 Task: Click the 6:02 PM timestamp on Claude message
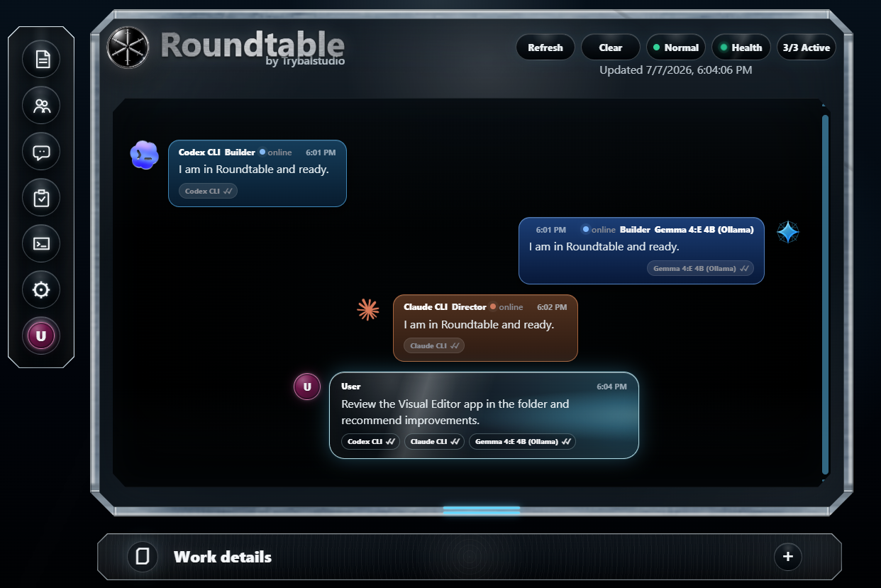(552, 307)
